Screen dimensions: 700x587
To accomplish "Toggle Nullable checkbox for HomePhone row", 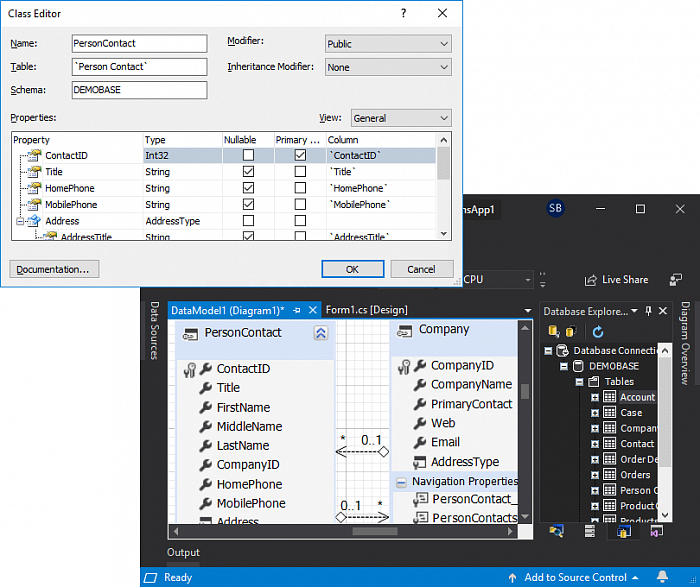I will click(248, 188).
